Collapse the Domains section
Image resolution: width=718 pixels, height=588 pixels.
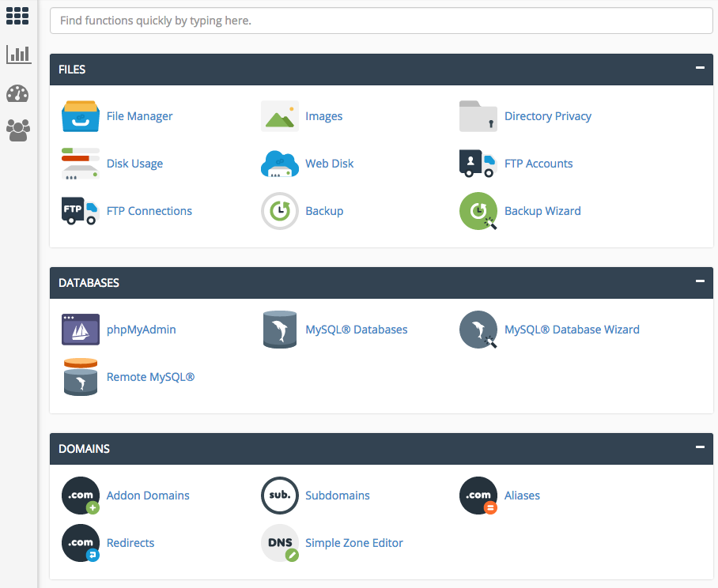(x=699, y=447)
